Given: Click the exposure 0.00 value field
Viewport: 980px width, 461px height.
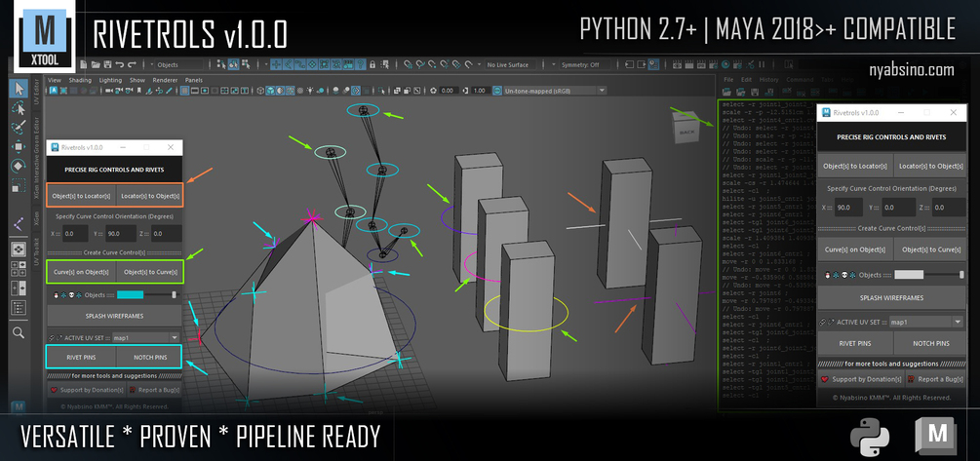Looking at the screenshot, I should coord(450,91).
